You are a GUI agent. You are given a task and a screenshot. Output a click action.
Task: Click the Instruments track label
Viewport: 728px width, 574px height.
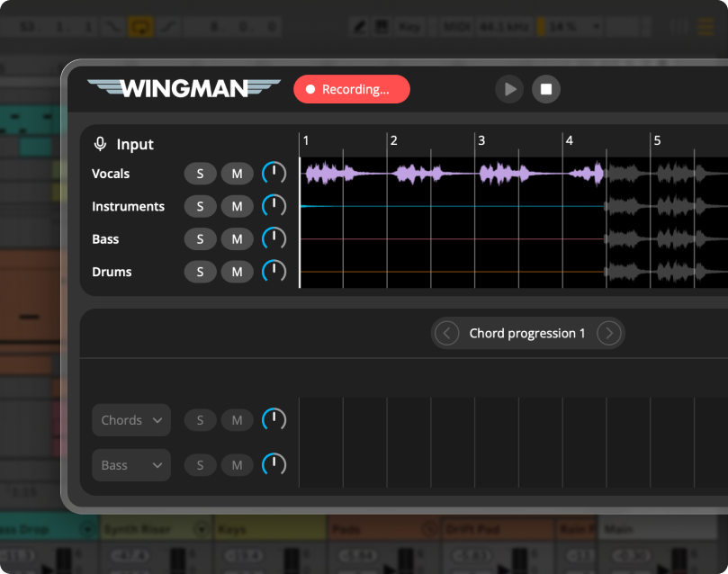coord(128,206)
